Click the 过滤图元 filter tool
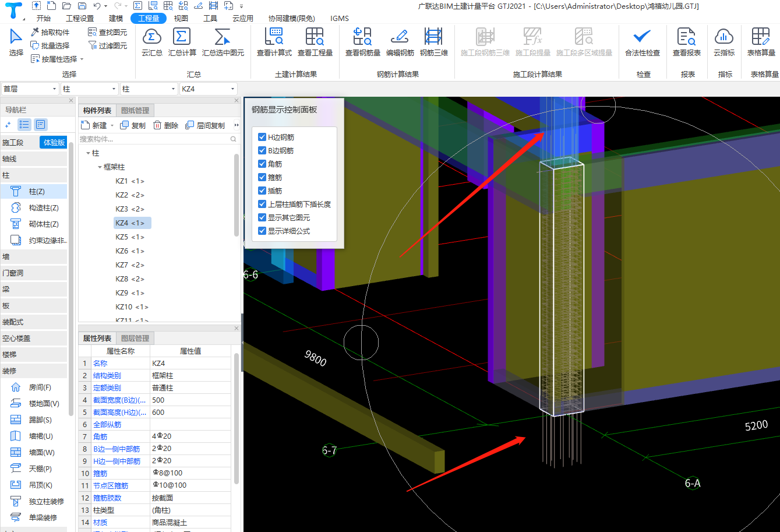Screen dimensions: 780x532 [107, 45]
